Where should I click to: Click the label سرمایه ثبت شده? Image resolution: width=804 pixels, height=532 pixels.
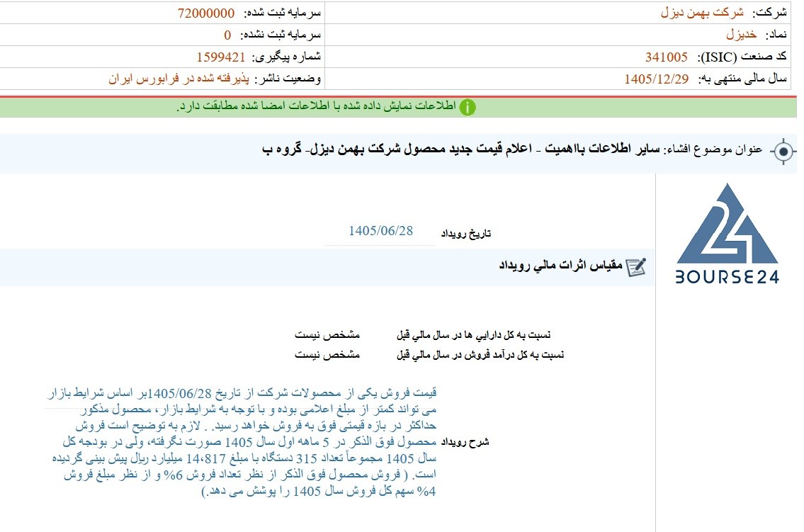coord(282,13)
